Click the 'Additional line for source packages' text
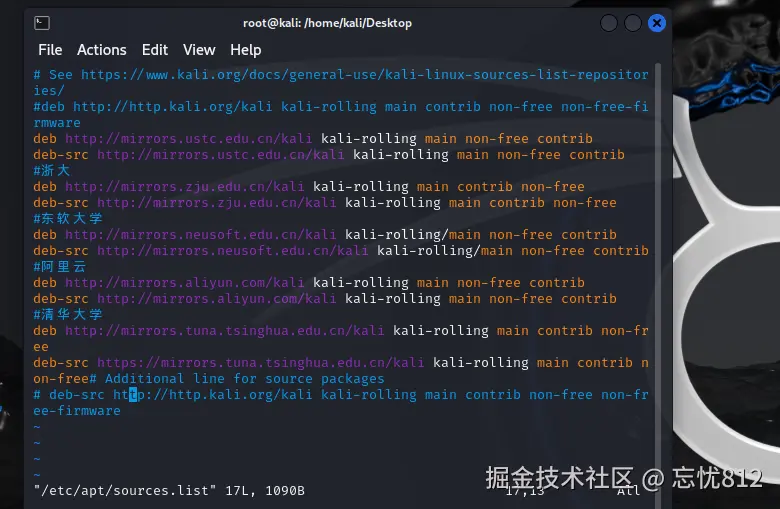780x509 pixels. point(244,379)
